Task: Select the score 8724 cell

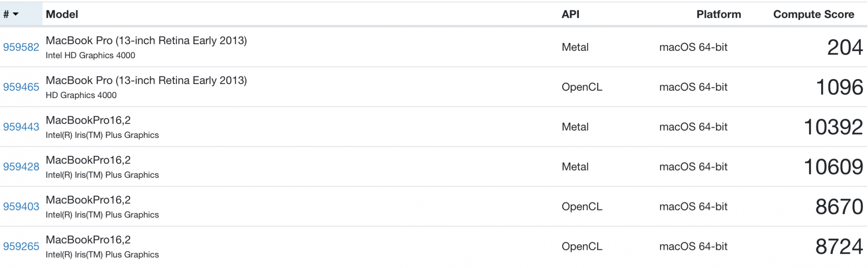Action: tap(839, 247)
